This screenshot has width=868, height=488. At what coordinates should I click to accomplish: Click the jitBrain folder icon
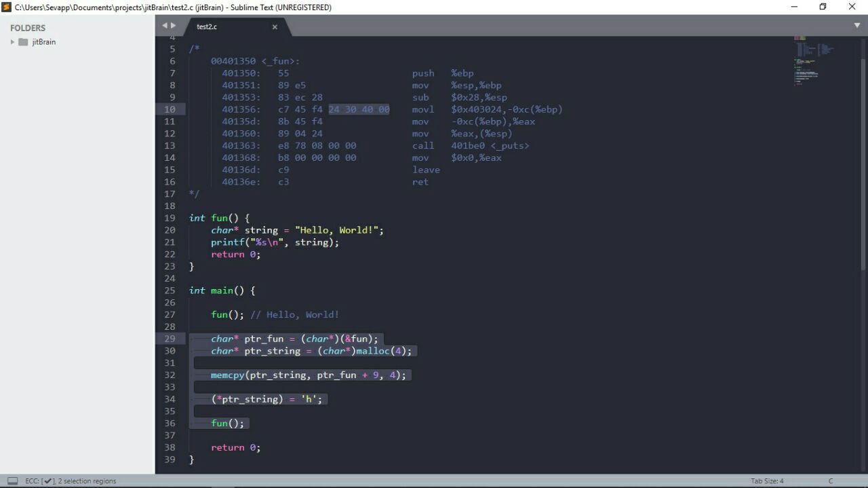click(x=23, y=42)
